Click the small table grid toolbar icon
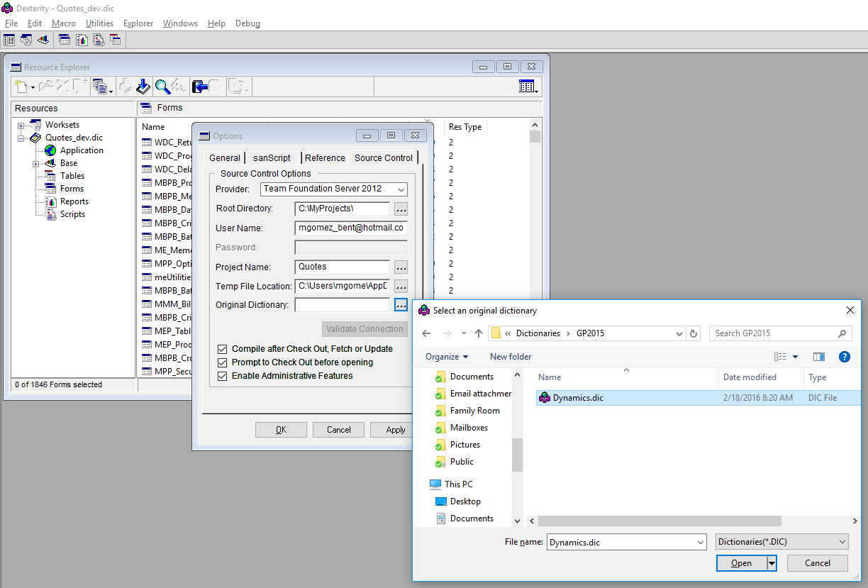 pyautogui.click(x=116, y=40)
